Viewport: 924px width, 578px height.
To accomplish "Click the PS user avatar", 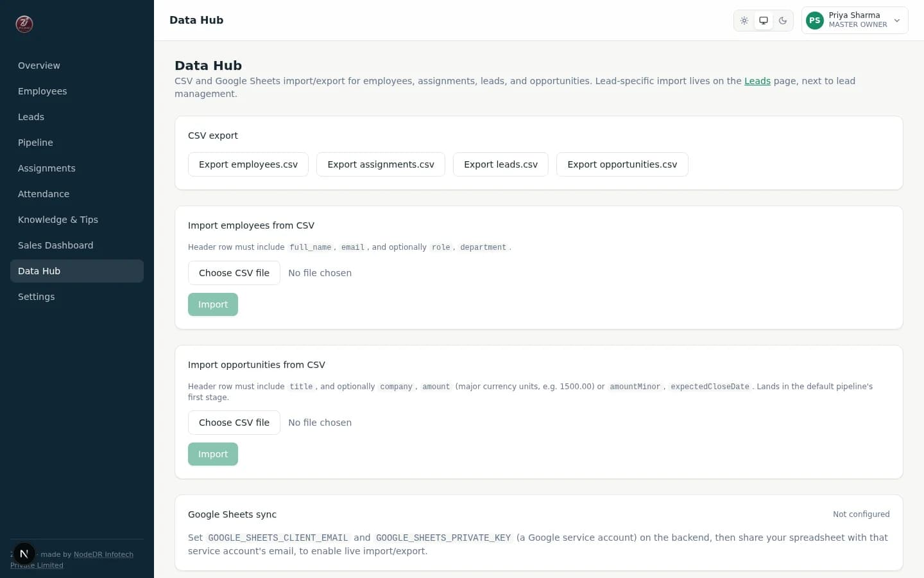I will click(x=815, y=21).
